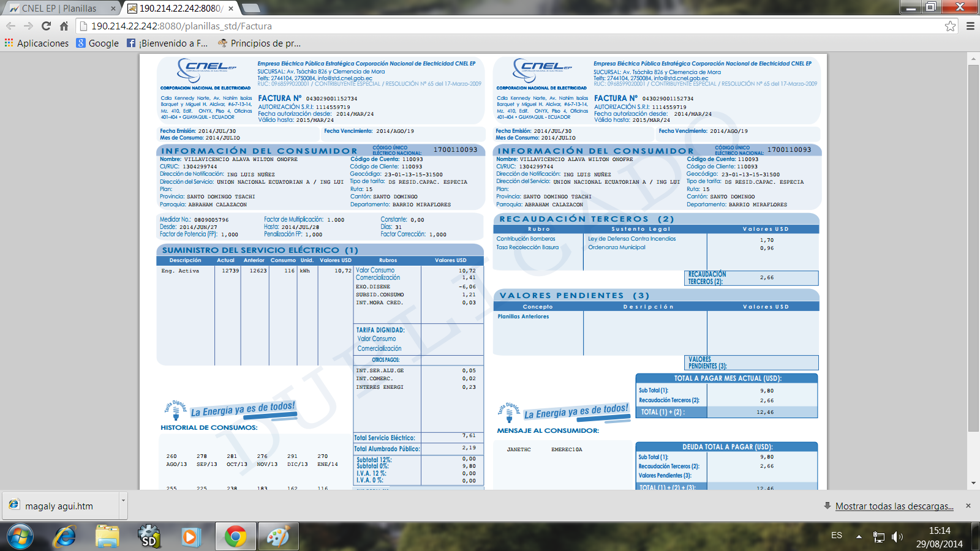980x551 pixels.
Task: Click the JANETHC consumer message text
Action: pyautogui.click(x=519, y=449)
